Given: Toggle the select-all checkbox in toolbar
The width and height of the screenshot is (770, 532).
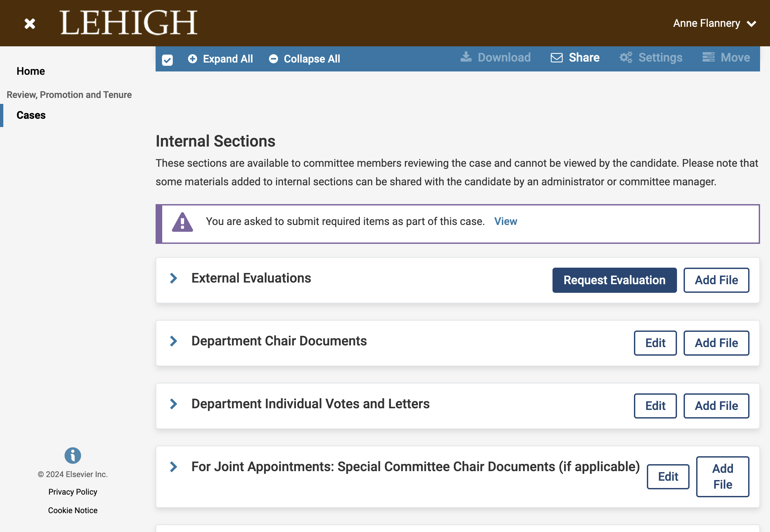Looking at the screenshot, I should (x=167, y=60).
